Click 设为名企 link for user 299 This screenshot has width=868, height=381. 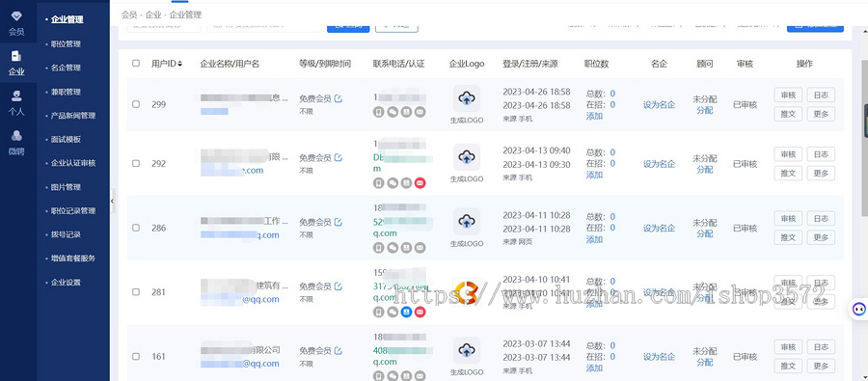(659, 105)
